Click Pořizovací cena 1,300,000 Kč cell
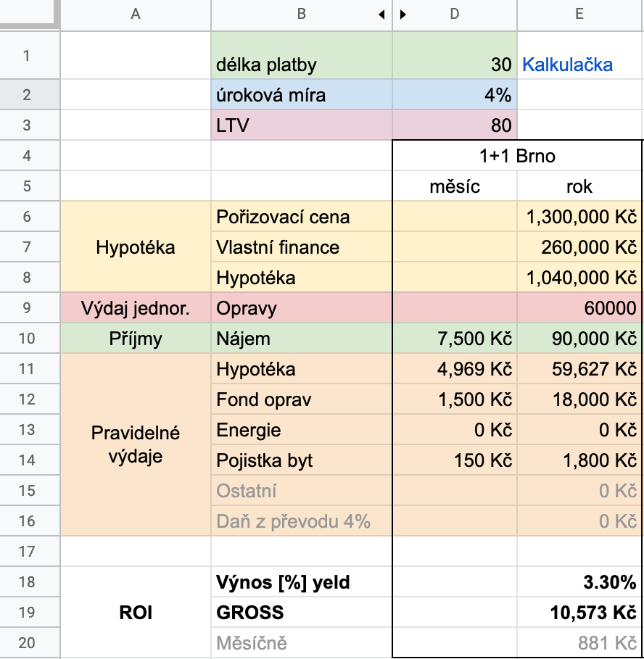Viewport: 644px width, 659px height. point(579,217)
